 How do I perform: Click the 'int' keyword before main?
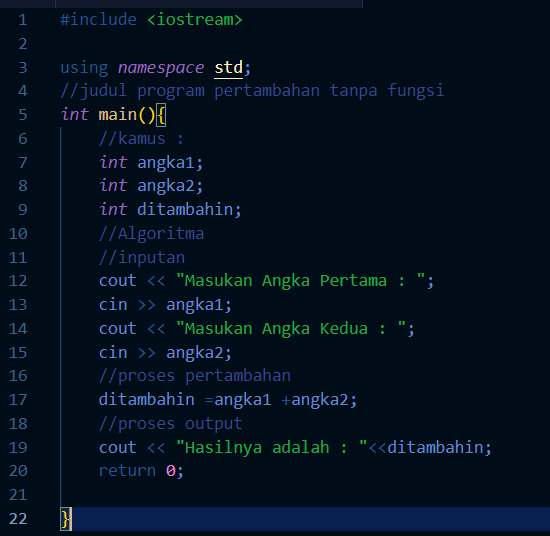pos(75,115)
